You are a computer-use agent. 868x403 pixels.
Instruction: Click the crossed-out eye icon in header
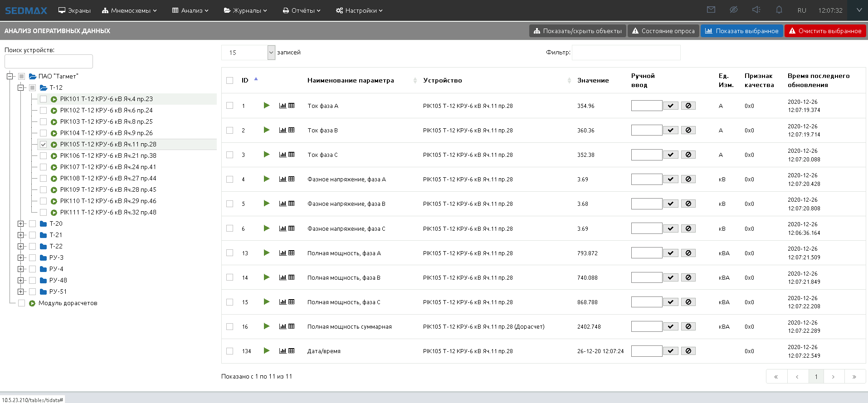click(734, 10)
